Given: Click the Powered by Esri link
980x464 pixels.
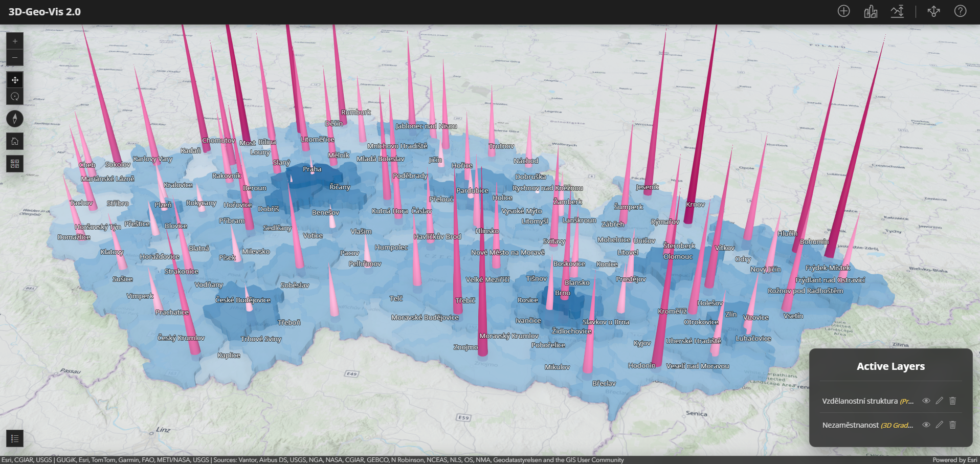Looking at the screenshot, I should click(954, 460).
